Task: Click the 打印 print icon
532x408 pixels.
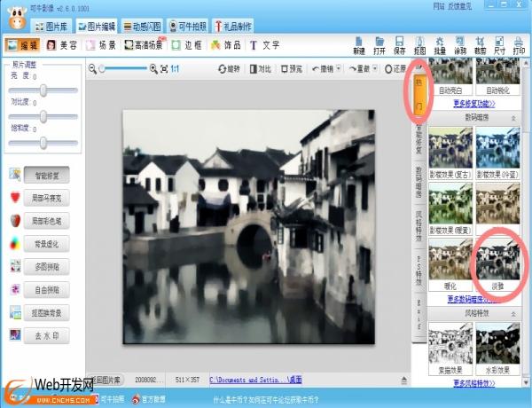Action: (x=518, y=44)
